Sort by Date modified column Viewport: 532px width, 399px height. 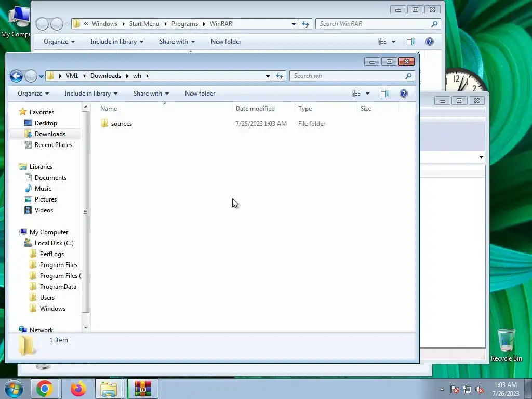coord(263,109)
